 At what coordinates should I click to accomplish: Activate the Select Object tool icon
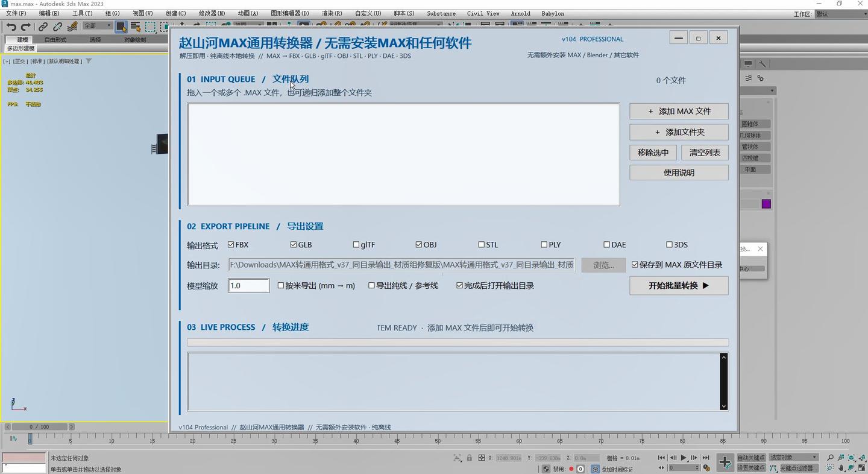(x=121, y=27)
